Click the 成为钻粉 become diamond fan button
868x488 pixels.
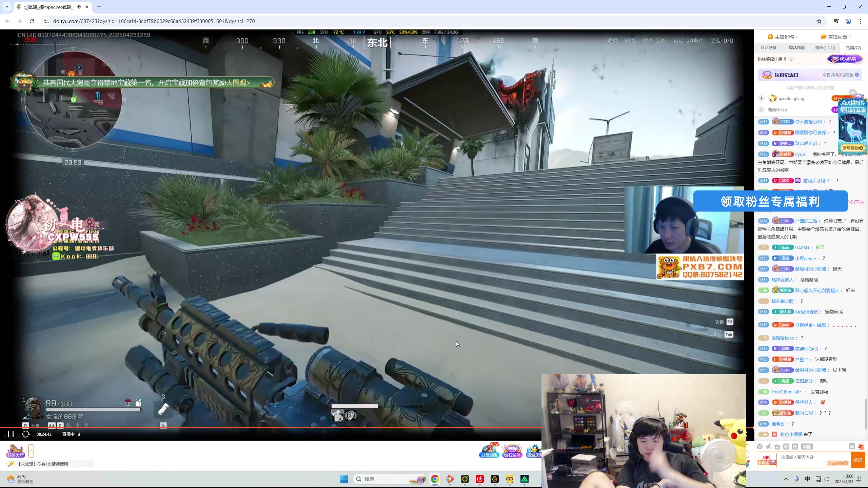coord(845,59)
